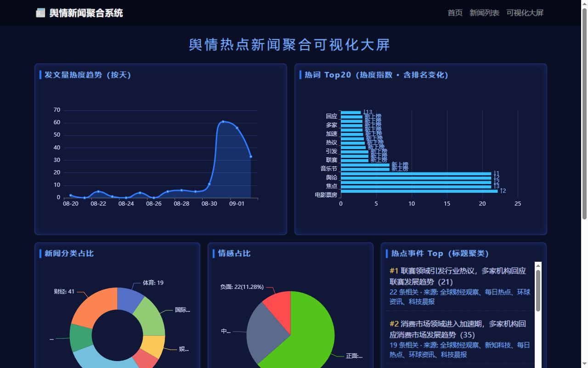Click the 22 条相关 source line under event #1
This screenshot has width=588, height=368.
[x=460, y=297]
